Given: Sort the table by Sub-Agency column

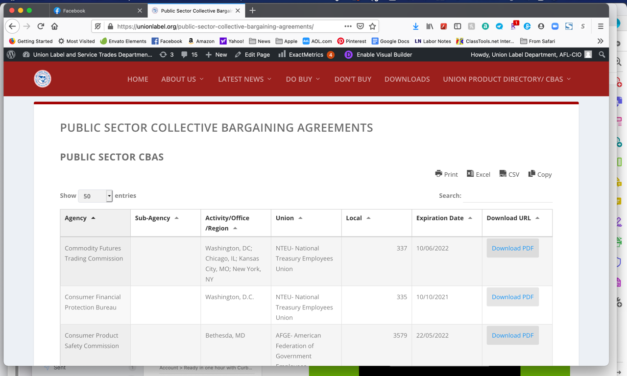Looking at the screenshot, I should (166, 223).
